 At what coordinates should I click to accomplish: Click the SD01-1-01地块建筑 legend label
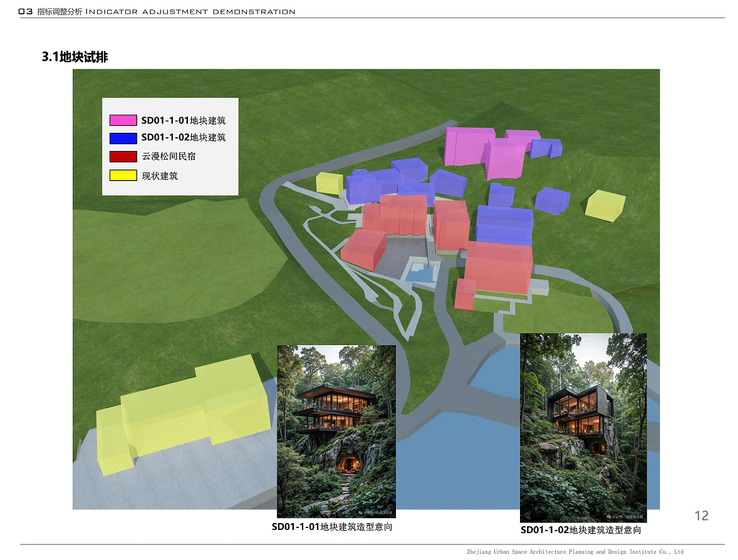pos(183,120)
